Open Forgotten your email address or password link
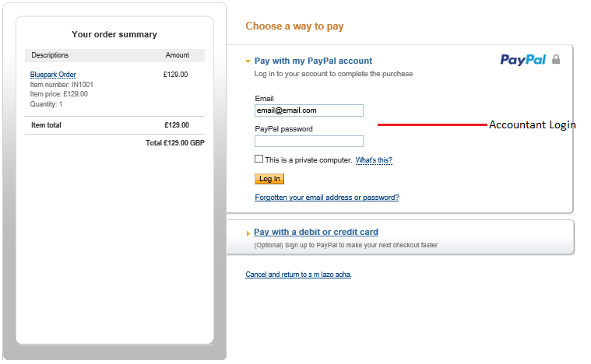Screen dimensions: 591x364 (327, 198)
